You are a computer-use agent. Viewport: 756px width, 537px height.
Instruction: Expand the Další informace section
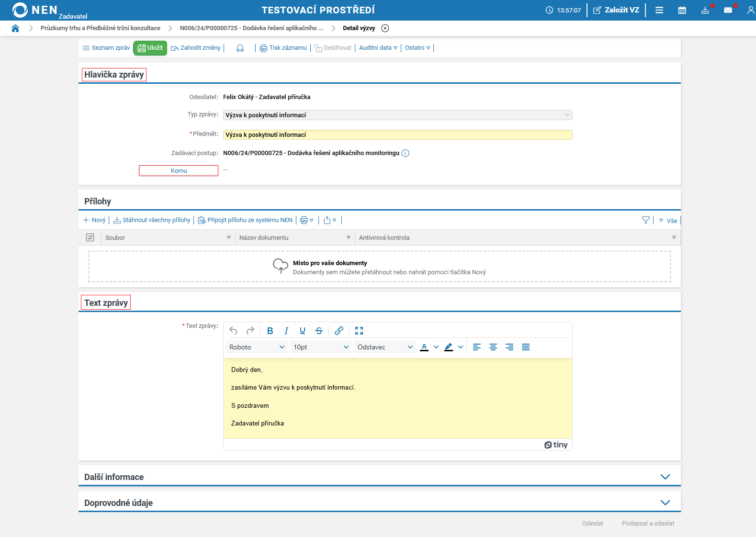665,477
